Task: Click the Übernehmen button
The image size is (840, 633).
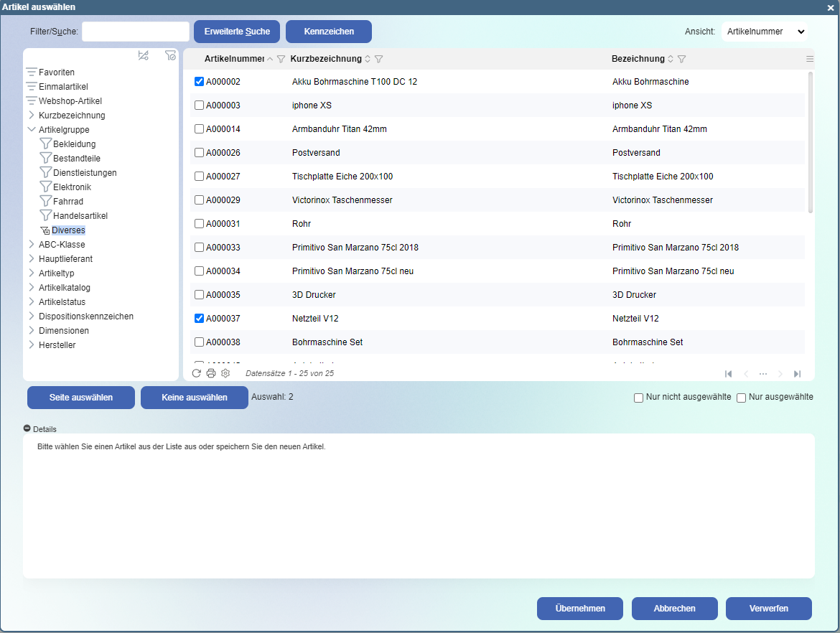Action: (x=580, y=609)
